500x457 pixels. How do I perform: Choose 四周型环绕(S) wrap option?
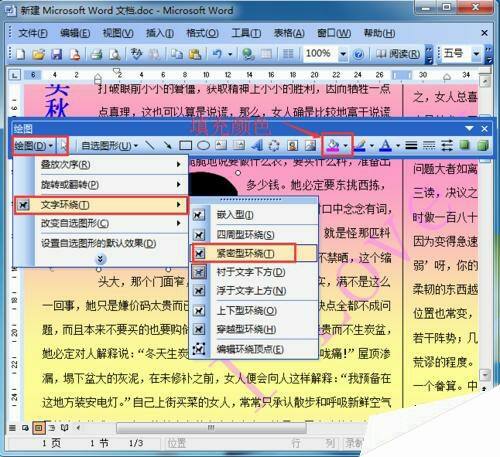tap(254, 235)
